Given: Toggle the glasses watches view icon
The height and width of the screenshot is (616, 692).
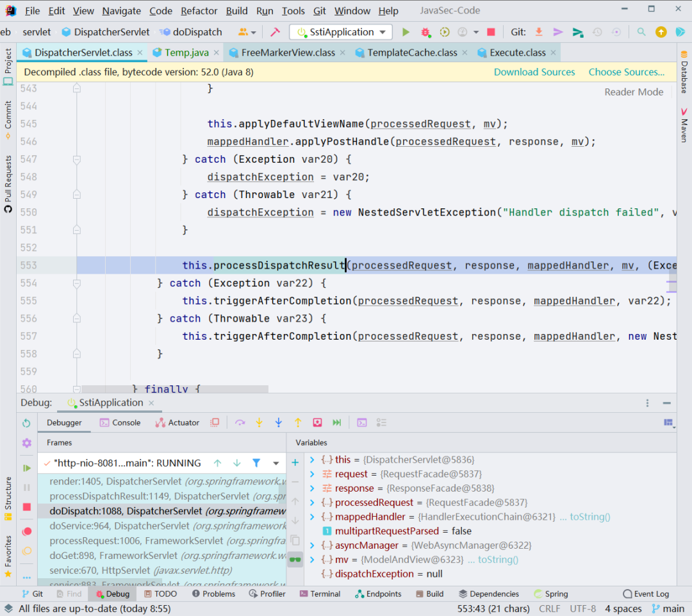Looking at the screenshot, I should click(x=295, y=559).
